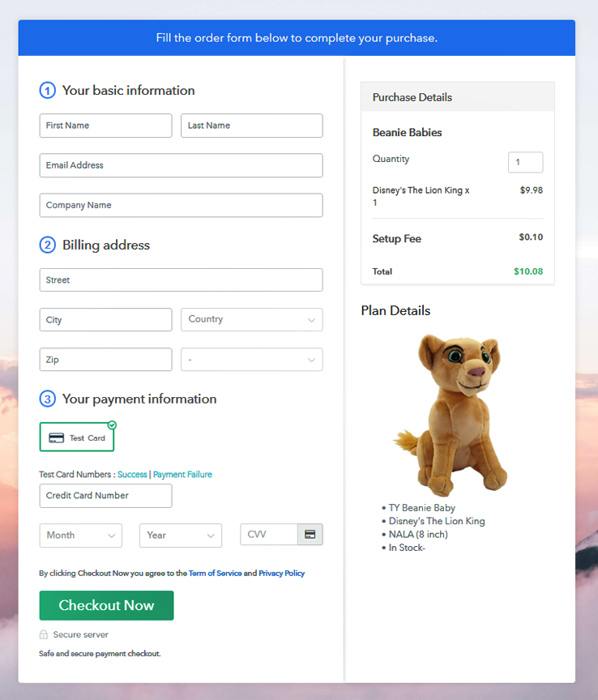The width and height of the screenshot is (598, 700).
Task: Open the Term of Service link
Action: [216, 574]
